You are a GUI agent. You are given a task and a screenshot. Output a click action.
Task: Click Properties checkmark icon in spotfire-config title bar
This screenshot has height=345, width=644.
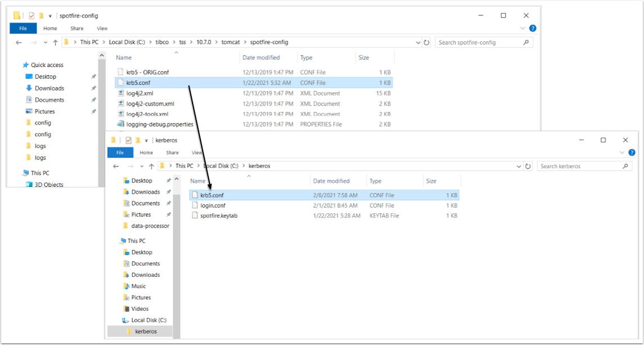[x=32, y=16]
